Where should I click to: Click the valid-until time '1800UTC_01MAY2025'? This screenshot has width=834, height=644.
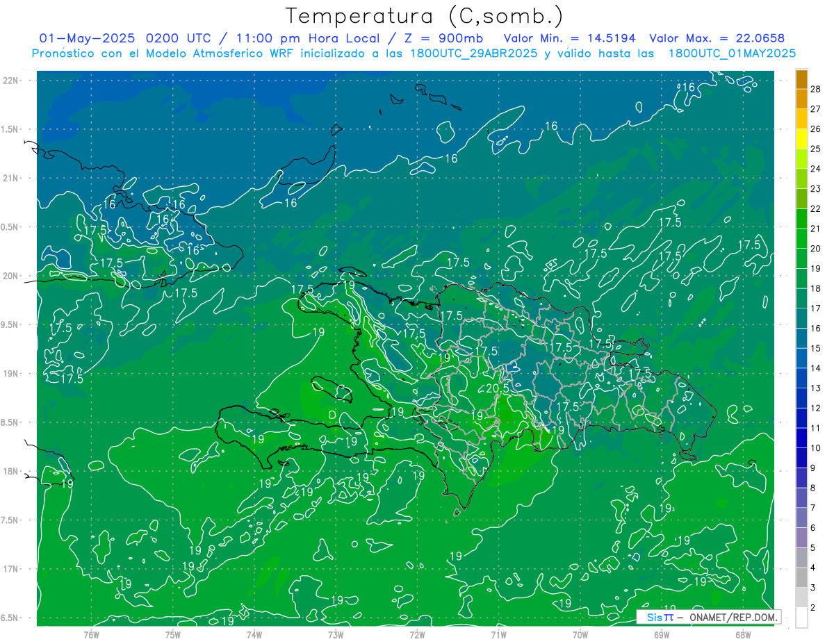pos(732,53)
